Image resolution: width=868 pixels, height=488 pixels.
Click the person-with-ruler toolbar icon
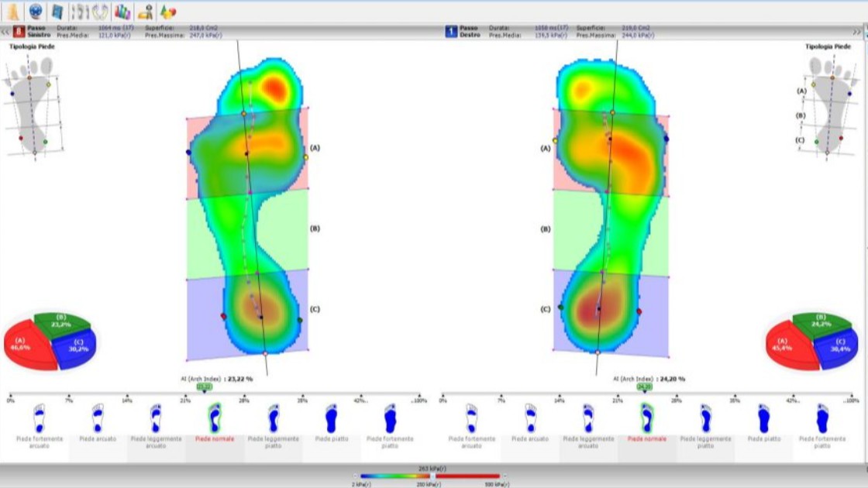point(145,12)
